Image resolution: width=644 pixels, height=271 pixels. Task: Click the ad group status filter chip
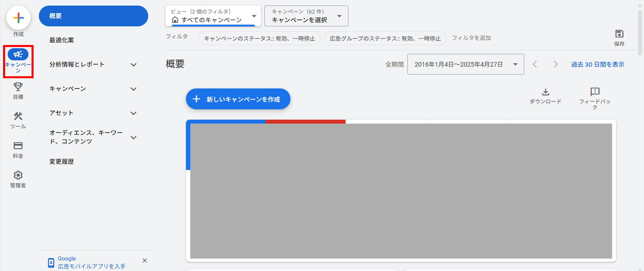385,38
